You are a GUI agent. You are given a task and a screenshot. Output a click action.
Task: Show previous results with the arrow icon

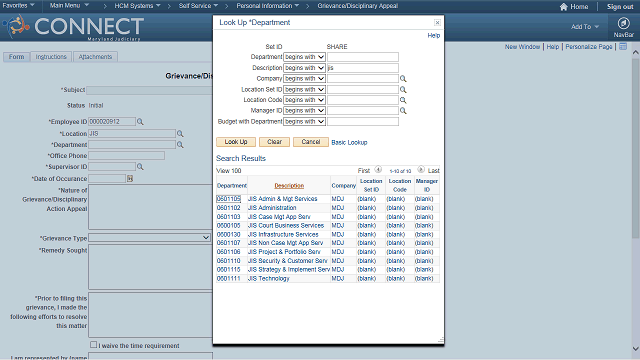pyautogui.click(x=378, y=169)
